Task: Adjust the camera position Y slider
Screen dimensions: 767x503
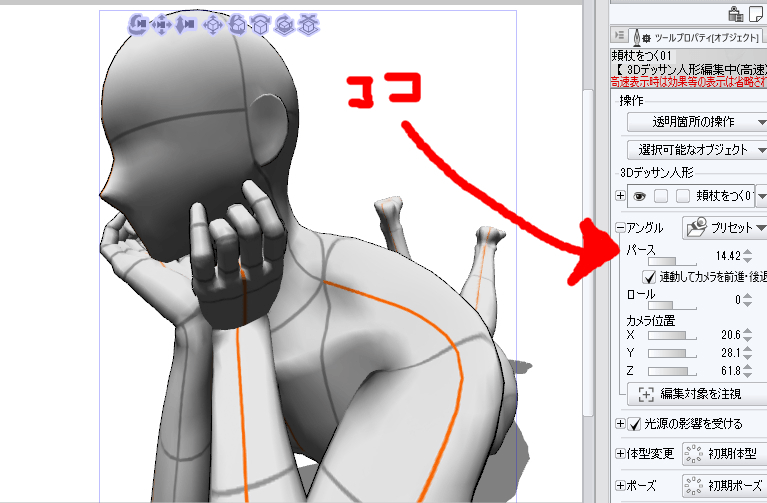Action: pos(672,353)
